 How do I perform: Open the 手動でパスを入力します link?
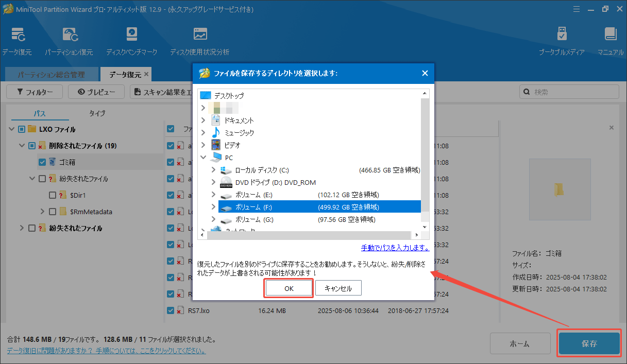coord(395,248)
